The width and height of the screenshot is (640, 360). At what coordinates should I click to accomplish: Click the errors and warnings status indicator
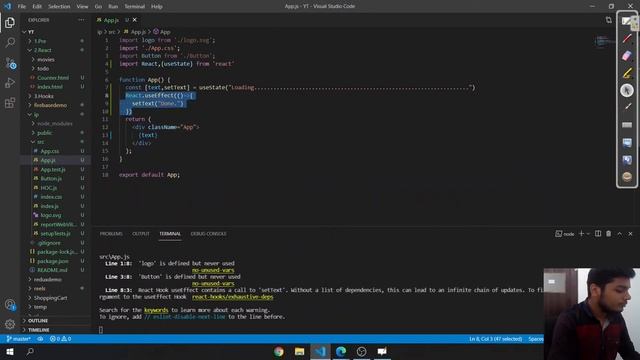click(60, 339)
